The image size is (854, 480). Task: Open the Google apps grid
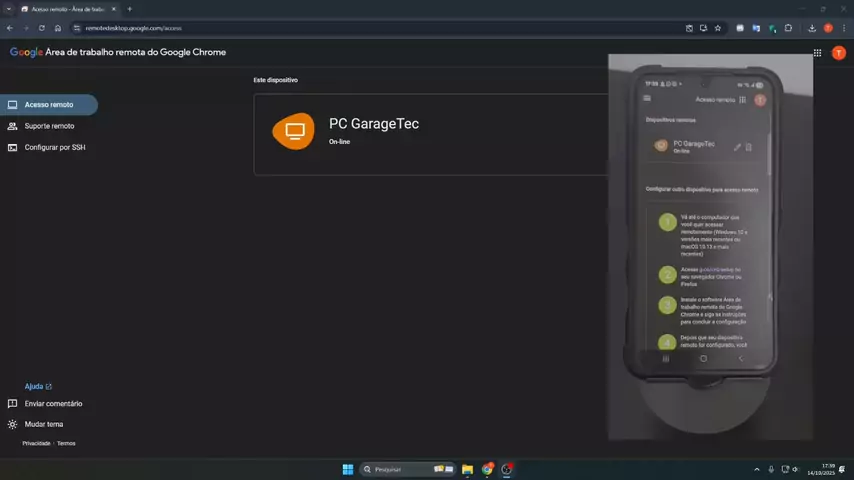click(817, 53)
